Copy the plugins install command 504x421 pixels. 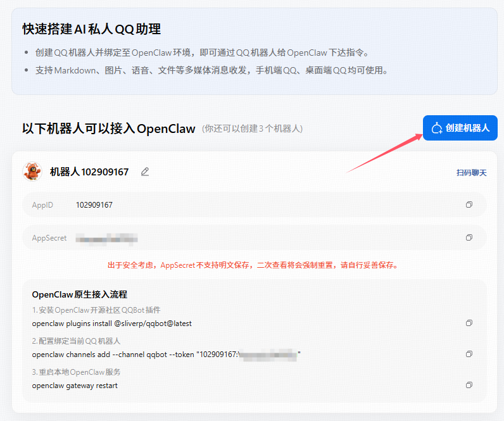tap(469, 323)
